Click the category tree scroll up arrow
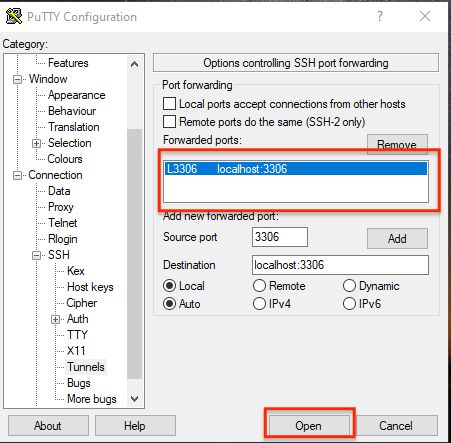Screen dimensions: 451x443 click(134, 64)
